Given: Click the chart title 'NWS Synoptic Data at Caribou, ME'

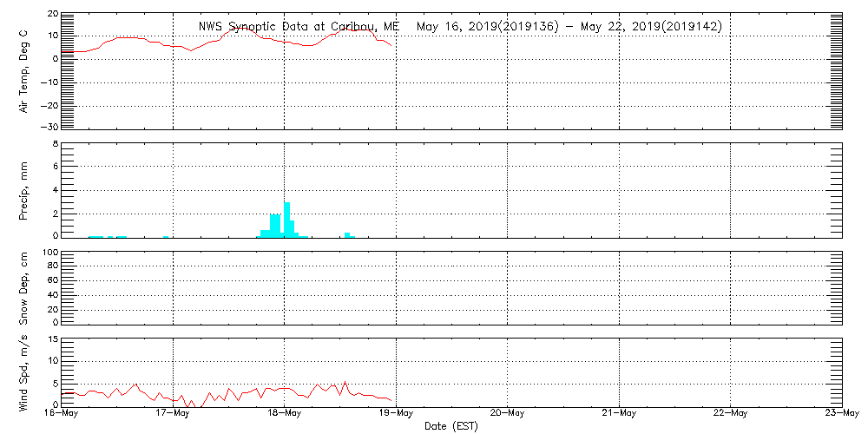Looking at the screenshot, I should point(299,27).
